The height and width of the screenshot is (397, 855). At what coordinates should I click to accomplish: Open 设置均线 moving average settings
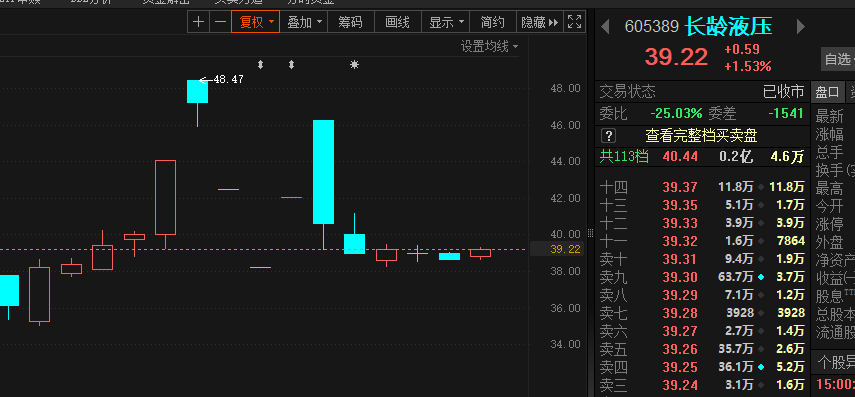click(489, 47)
